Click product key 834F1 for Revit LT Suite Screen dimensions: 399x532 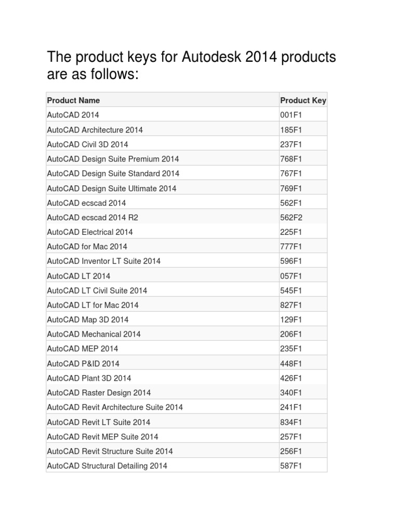coord(291,422)
